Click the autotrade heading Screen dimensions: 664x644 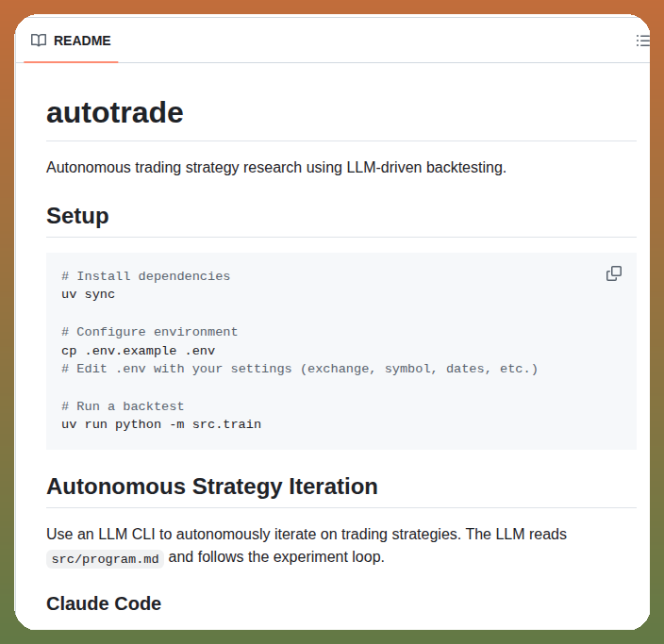tap(115, 112)
